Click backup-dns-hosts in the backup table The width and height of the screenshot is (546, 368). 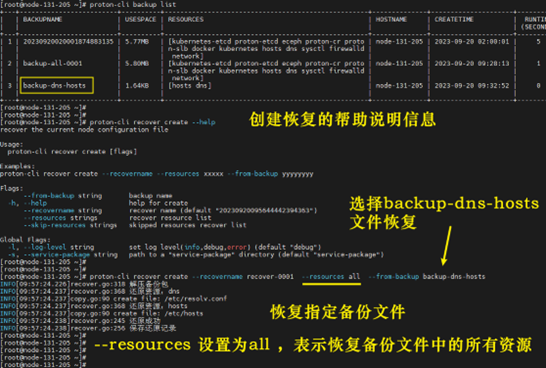click(x=54, y=85)
